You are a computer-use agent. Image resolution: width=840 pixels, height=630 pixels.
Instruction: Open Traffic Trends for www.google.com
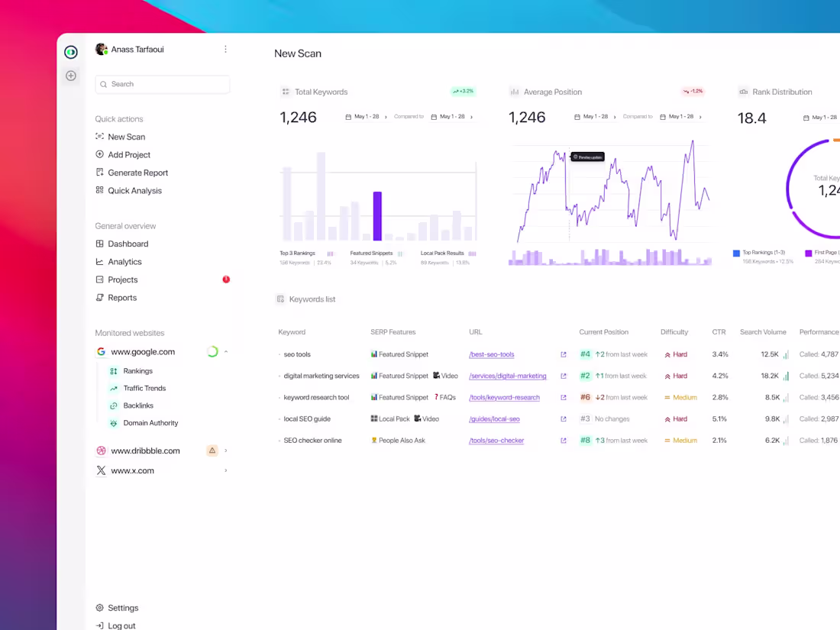tap(113, 388)
